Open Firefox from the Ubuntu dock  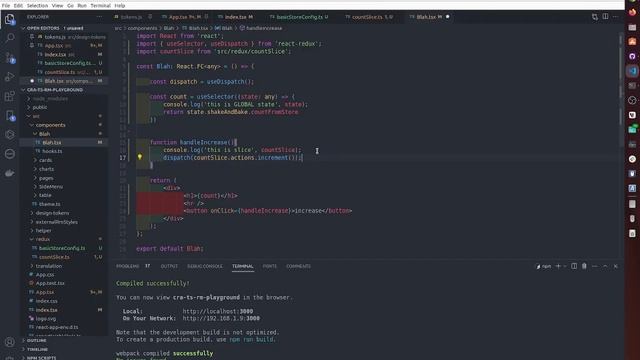(x=632, y=12)
